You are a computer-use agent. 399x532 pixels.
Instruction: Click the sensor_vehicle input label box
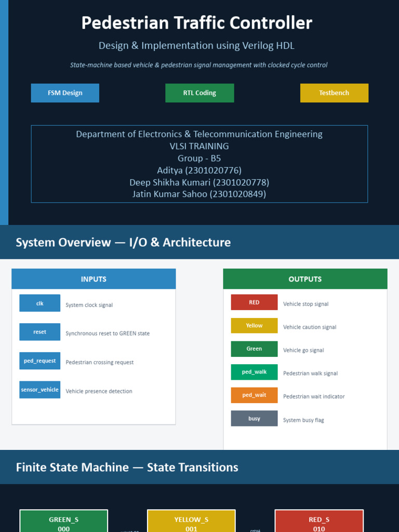[x=39, y=390]
